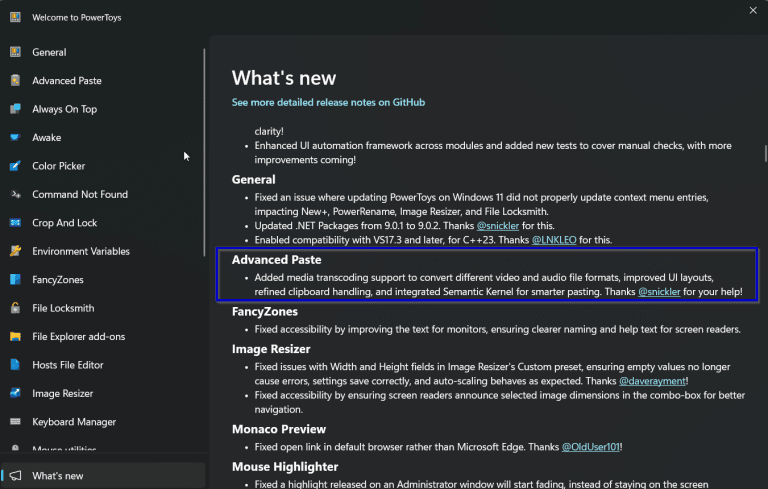Open @snickler link in General section
Viewport: 768px width, 489px height.
[498, 226]
